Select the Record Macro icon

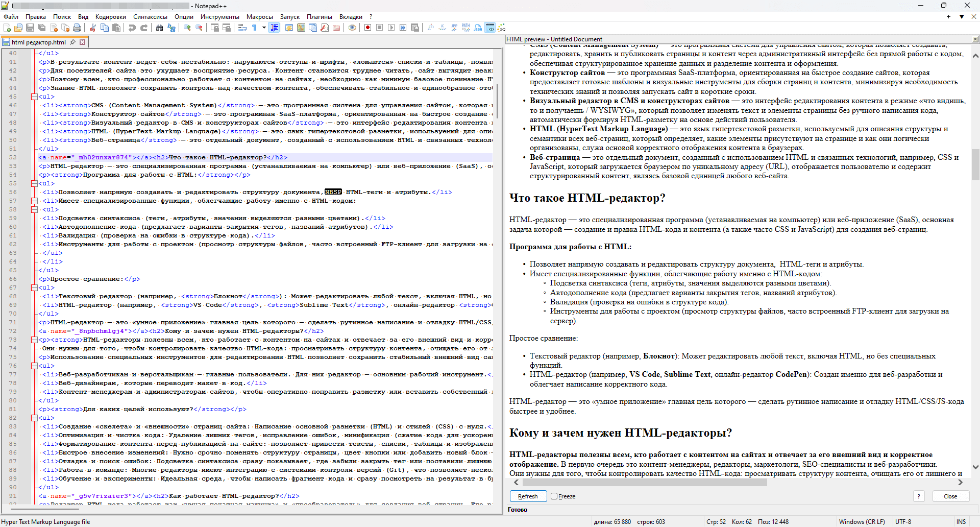(367, 28)
